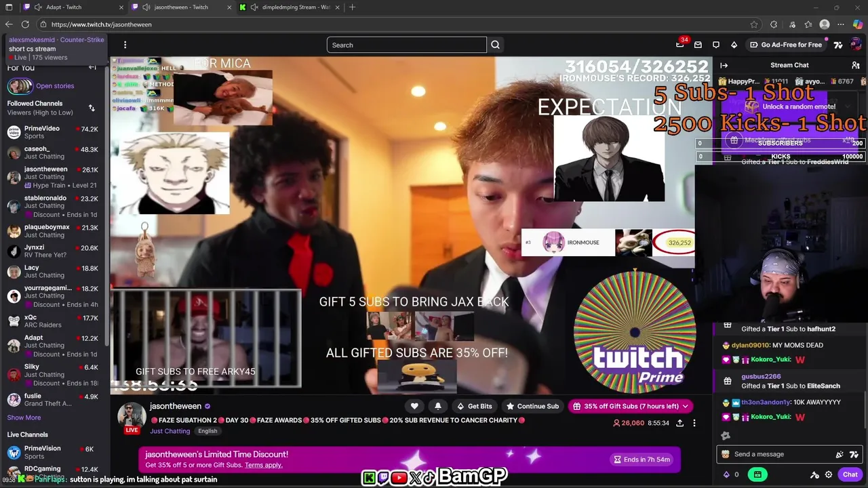Close the dimpledmping Stream tab

337,7
